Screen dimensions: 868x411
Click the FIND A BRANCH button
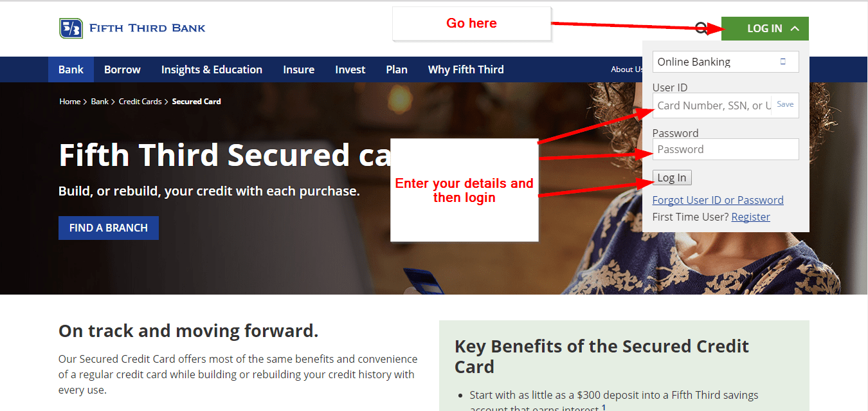pos(109,228)
